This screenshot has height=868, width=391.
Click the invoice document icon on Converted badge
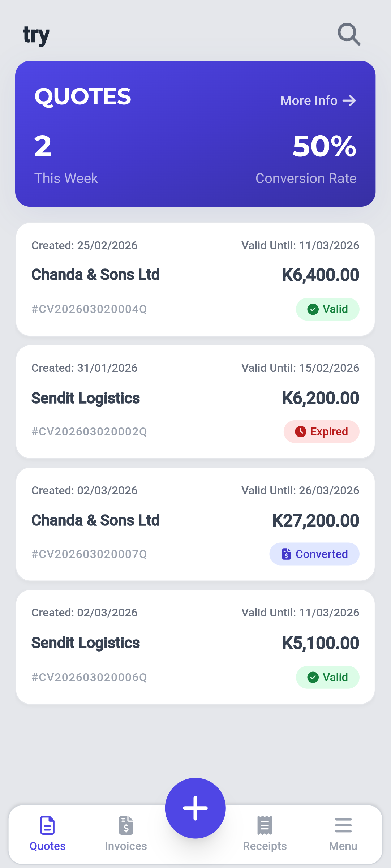click(x=286, y=554)
